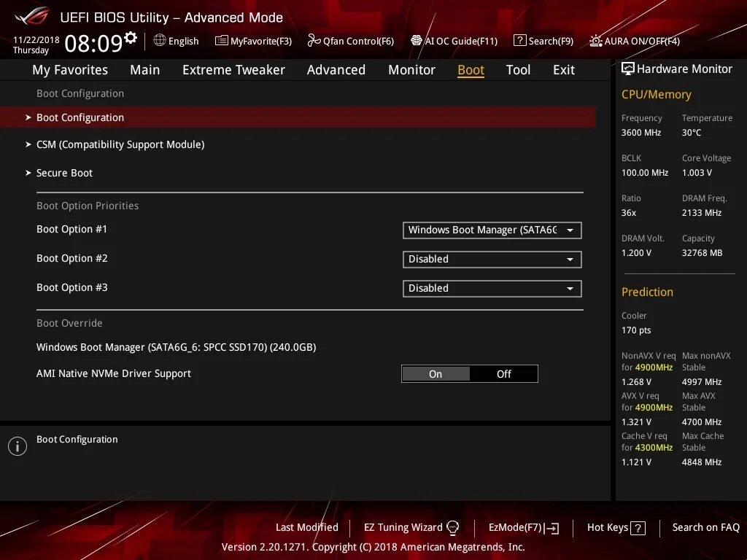Screen dimensions: 747x560
Task: Open Last Modified list
Action: point(307,527)
